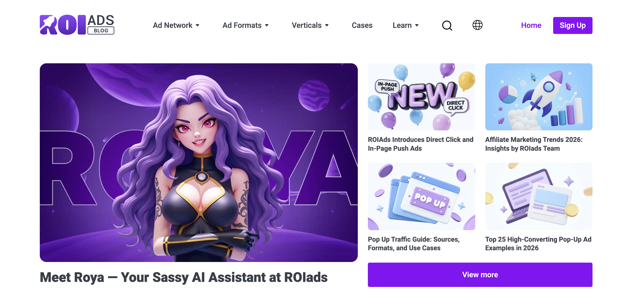Screen dimensions: 644x306
Task: Open the laptop Pop-Up Ad Examples thumbnail
Action: click(539, 196)
